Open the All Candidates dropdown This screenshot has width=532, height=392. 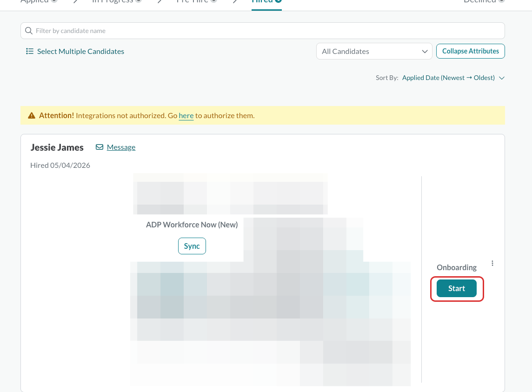click(x=374, y=51)
